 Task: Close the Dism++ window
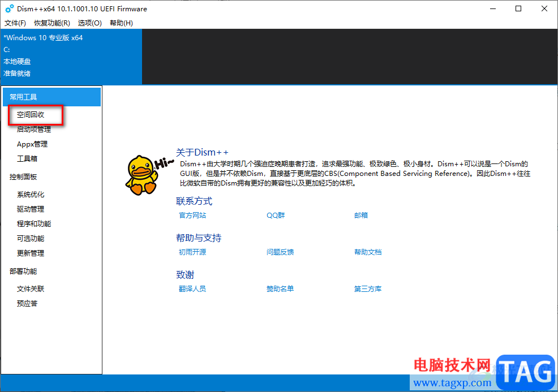pos(544,8)
